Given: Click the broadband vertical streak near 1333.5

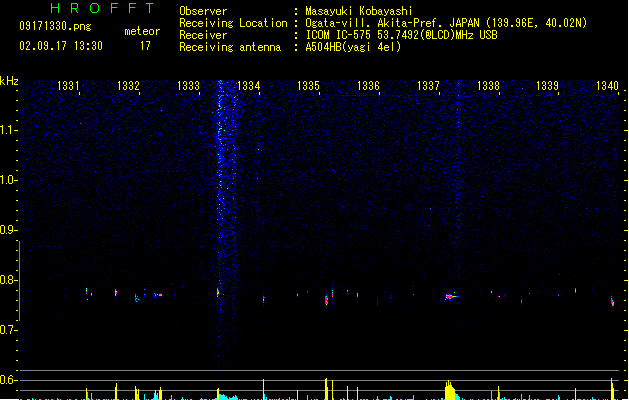Looking at the screenshot, I should [226, 225].
